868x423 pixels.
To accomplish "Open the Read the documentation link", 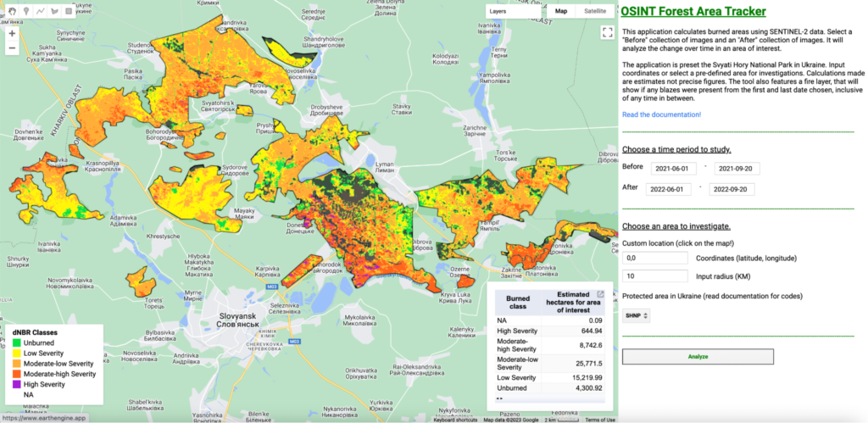I will coord(661,114).
